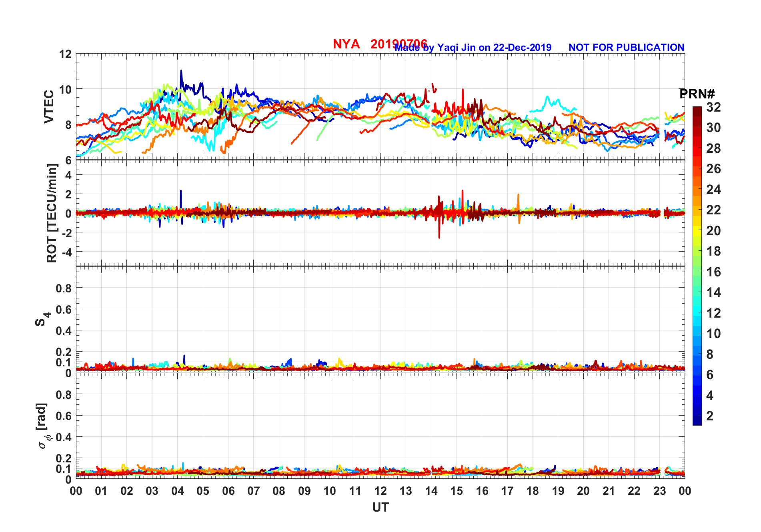Select the "-4" tick on the ROT y-axis
Viewport: 761px width, 532px height.
point(66,252)
